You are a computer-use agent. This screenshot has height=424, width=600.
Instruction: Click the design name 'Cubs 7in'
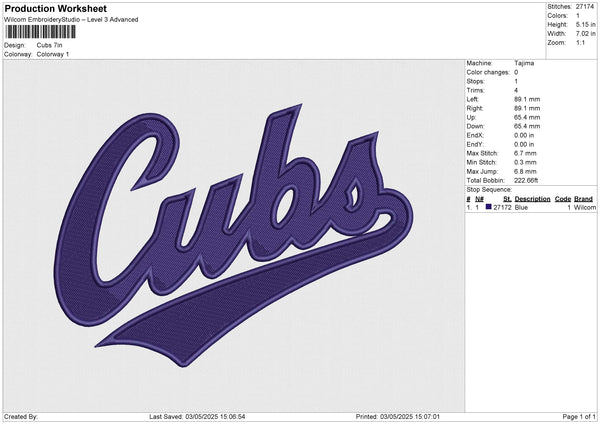[49, 45]
